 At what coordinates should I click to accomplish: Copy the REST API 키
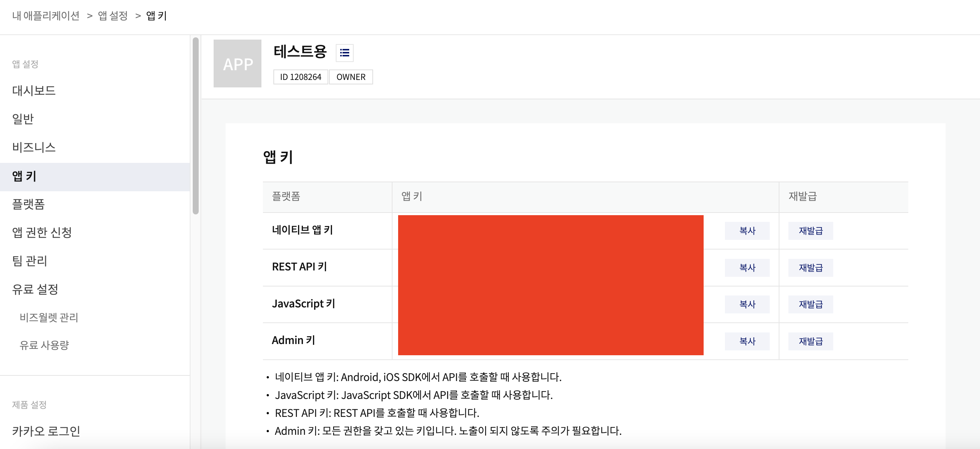tap(747, 267)
